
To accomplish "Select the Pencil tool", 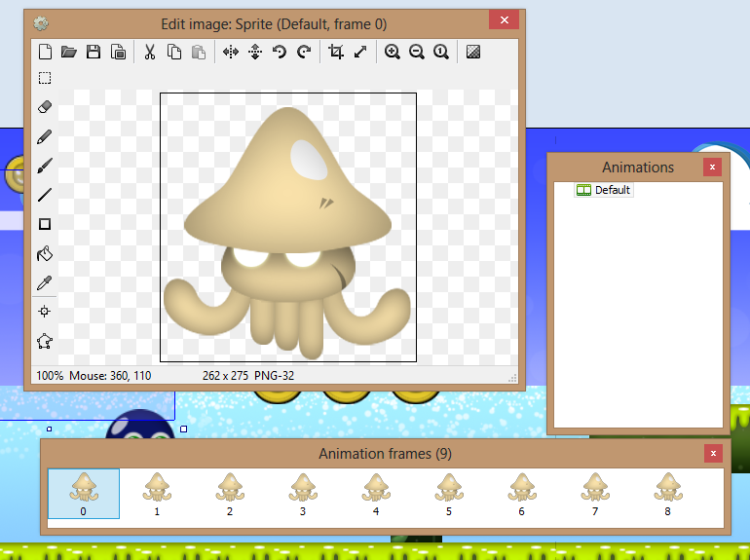I will (x=45, y=136).
